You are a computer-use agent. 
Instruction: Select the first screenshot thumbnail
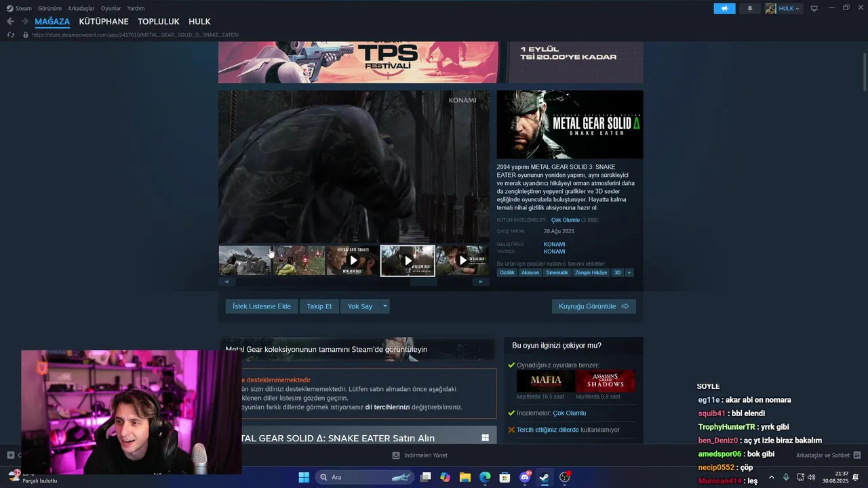click(245, 260)
